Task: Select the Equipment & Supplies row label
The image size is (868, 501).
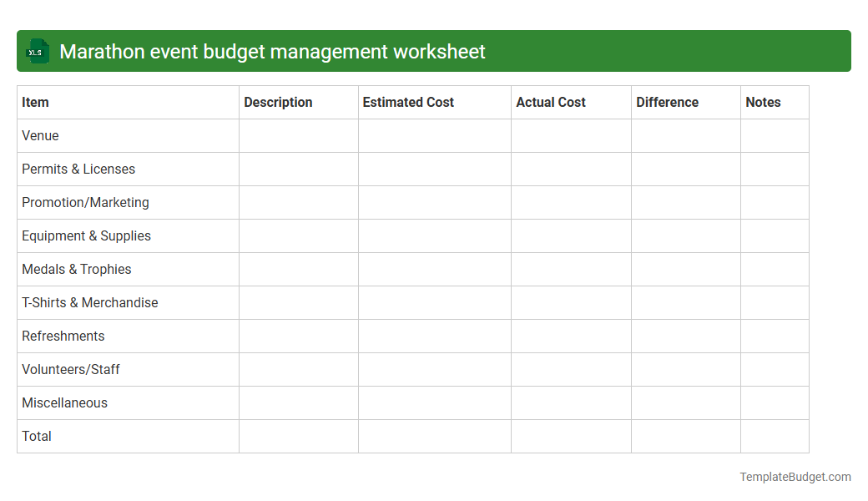Action: click(x=86, y=235)
